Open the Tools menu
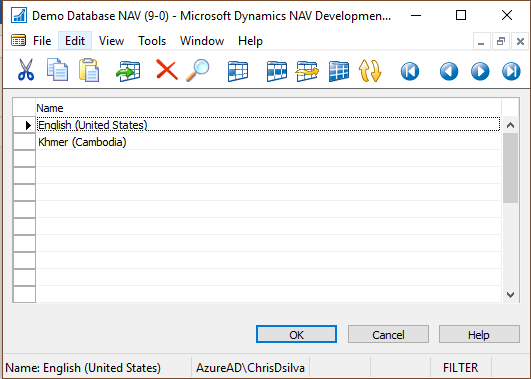This screenshot has height=379, width=531. pyautogui.click(x=152, y=41)
